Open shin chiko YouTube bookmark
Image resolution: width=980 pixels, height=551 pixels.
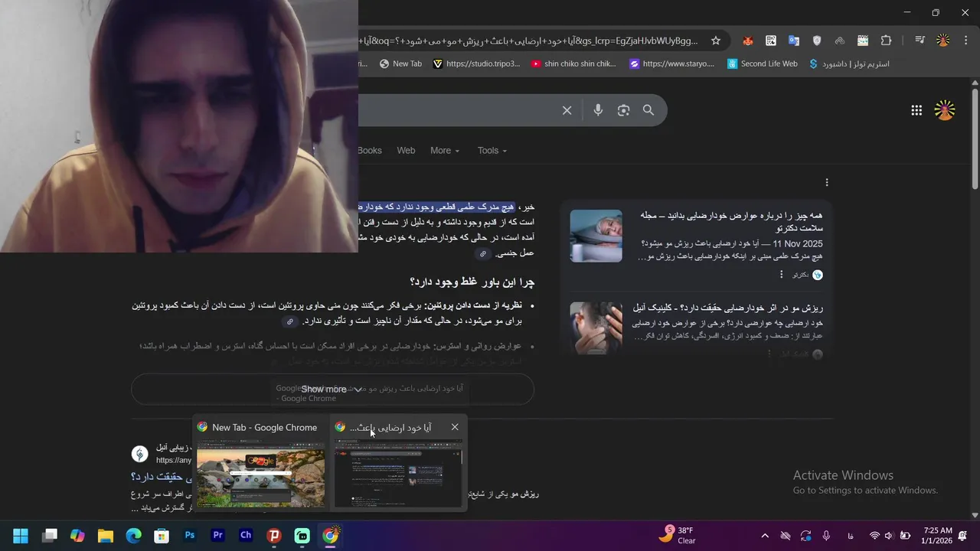(573, 64)
